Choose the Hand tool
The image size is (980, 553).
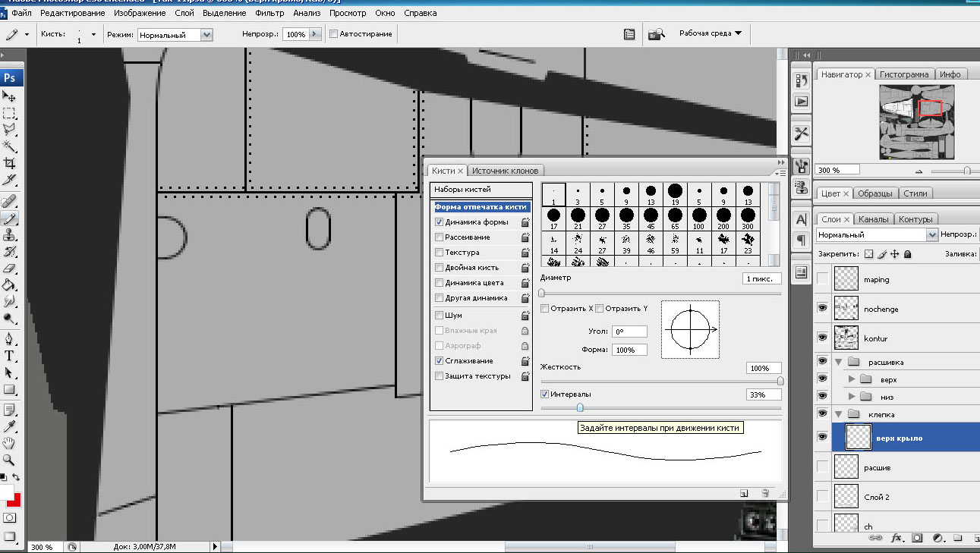click(x=9, y=443)
